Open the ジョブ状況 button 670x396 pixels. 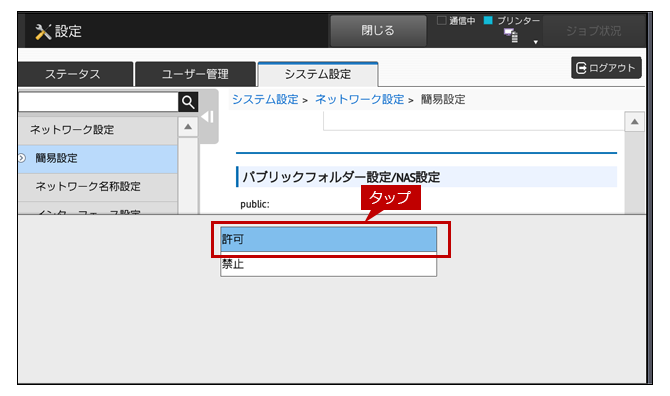(x=594, y=31)
